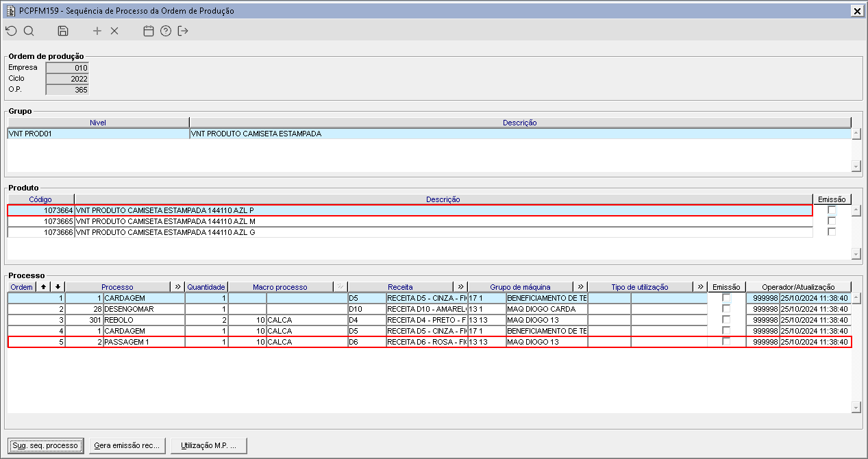
Task: Select the DESENGOMAR process cell
Action: (x=144, y=309)
